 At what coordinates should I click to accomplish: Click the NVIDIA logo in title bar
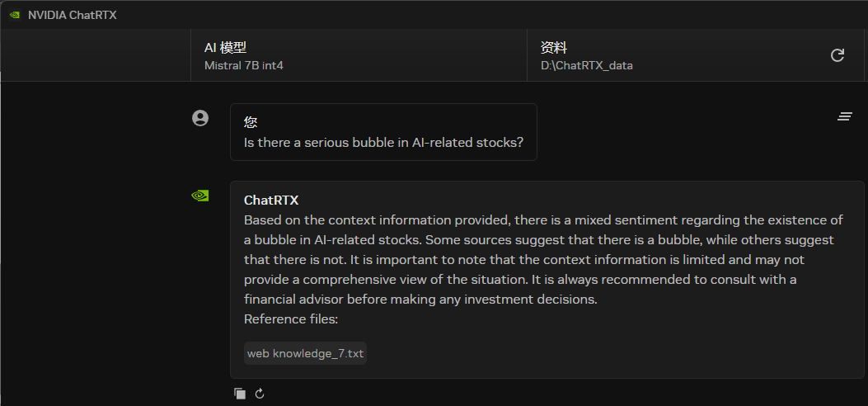[x=14, y=15]
